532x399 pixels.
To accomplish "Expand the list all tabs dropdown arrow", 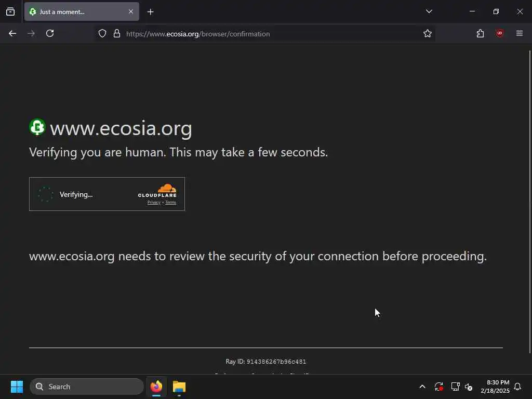I will [x=429, y=11].
